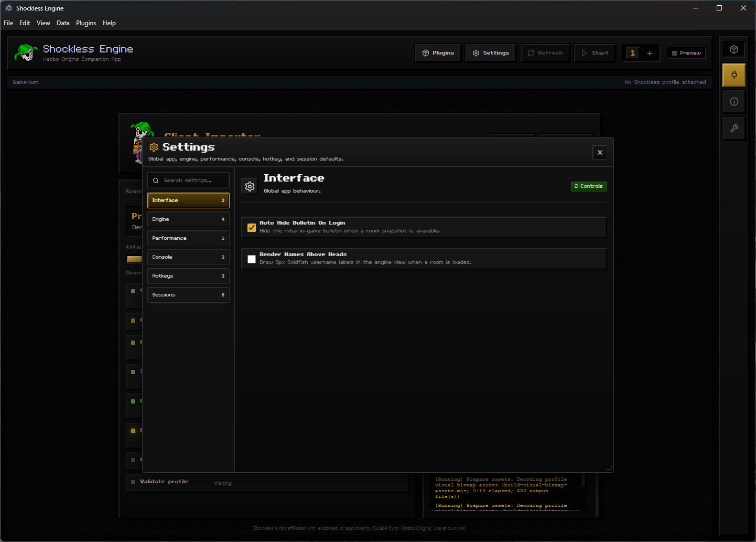756x542 pixels.
Task: Open the info icon in the right sidebar
Action: (734, 102)
